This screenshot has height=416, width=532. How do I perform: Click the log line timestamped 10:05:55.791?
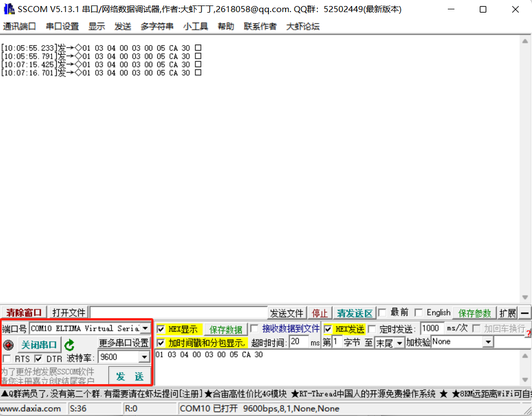pos(101,56)
